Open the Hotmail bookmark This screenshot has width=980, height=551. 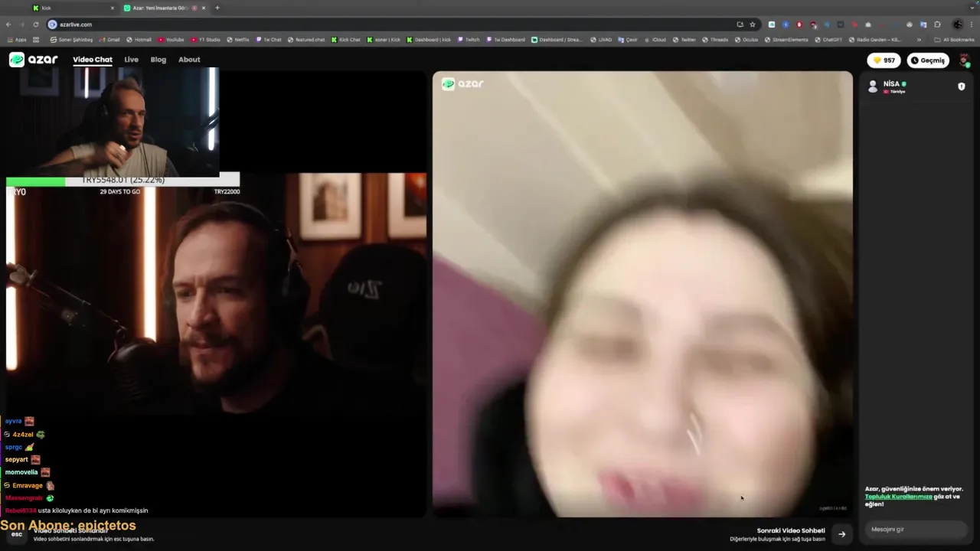(x=139, y=40)
